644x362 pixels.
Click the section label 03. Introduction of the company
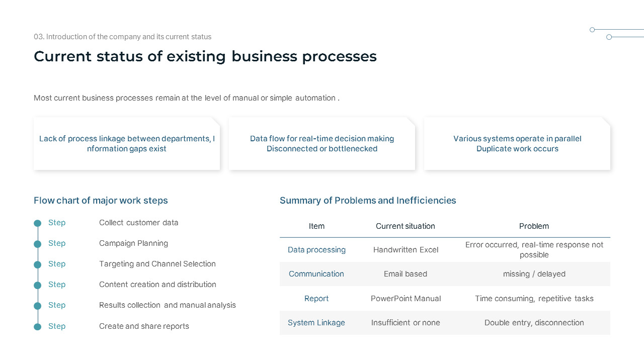pos(122,37)
